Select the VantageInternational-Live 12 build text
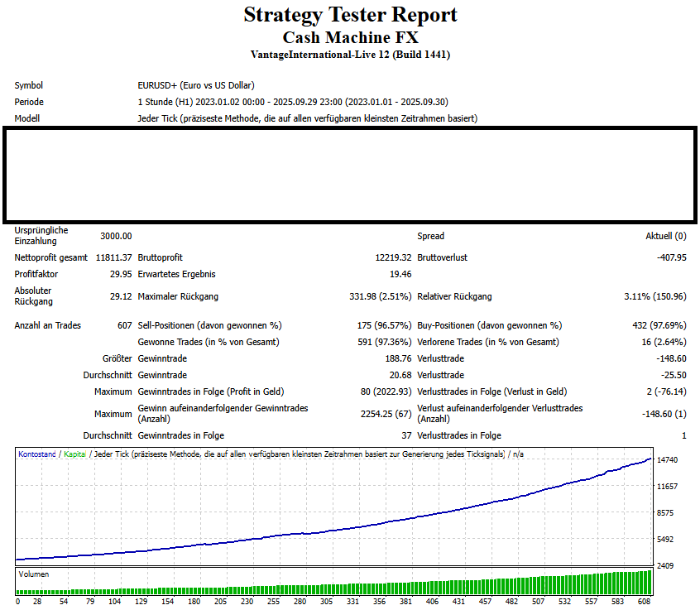 [350, 55]
